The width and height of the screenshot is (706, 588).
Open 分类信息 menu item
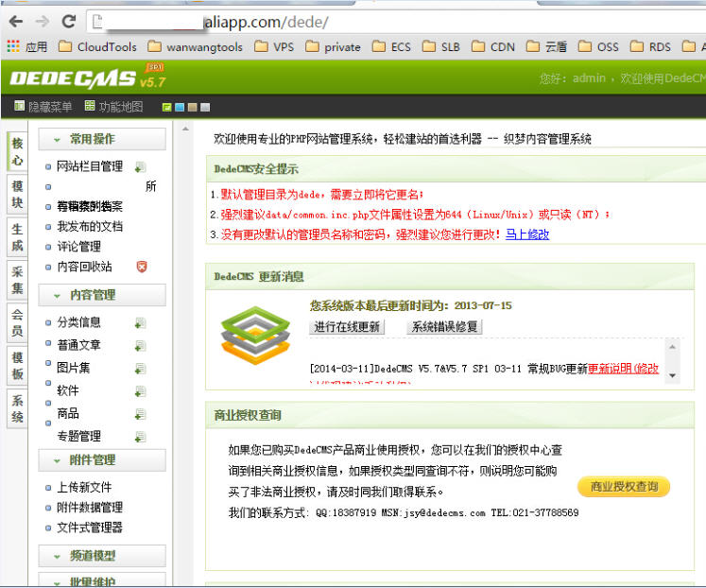tap(78, 322)
